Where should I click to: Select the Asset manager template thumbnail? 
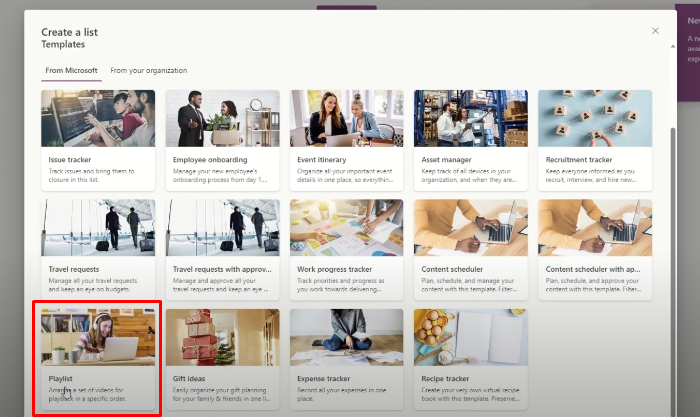click(471, 118)
